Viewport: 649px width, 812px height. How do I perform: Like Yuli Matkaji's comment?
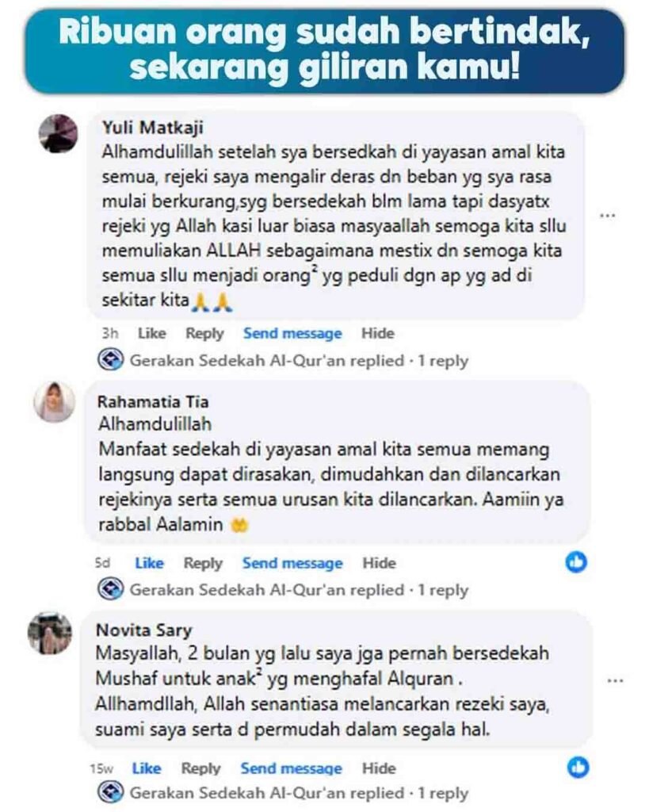tap(151, 333)
